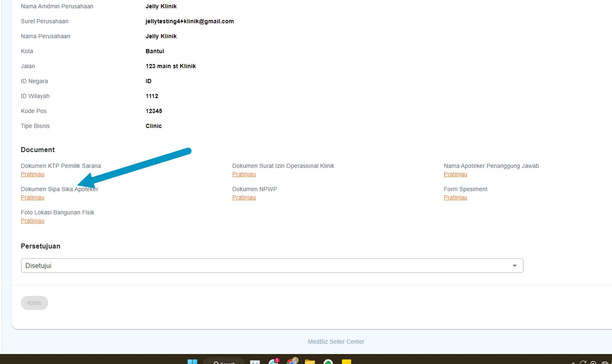Open Pratinjau for Nama Apoteker Penanggung Jawab
The image size is (612, 364).
[456, 174]
